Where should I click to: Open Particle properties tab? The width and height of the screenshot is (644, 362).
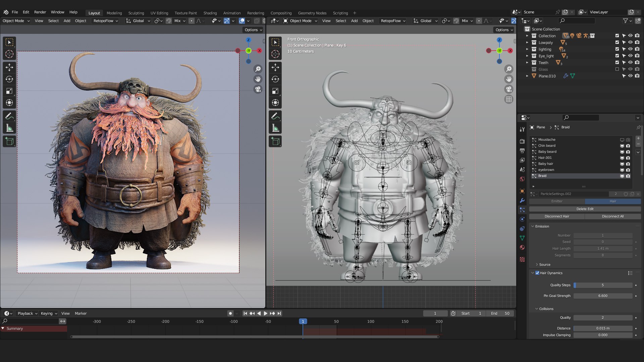(x=522, y=210)
